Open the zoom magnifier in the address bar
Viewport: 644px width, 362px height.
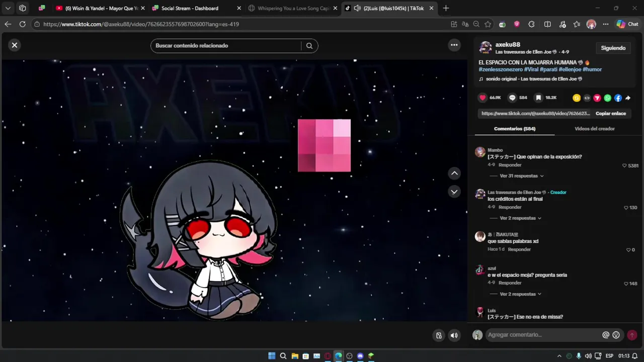(x=476, y=24)
